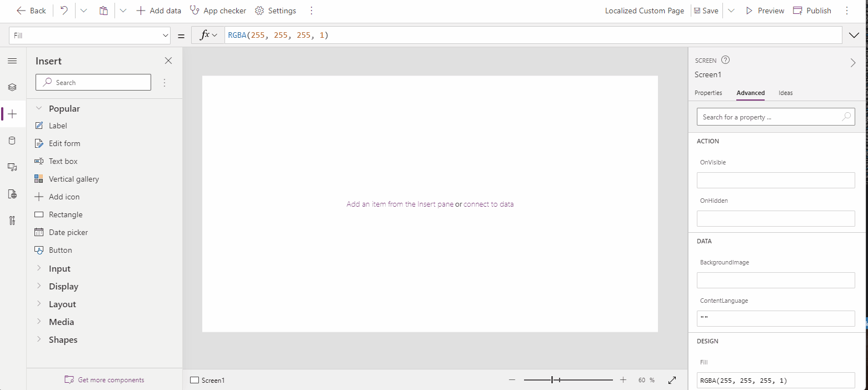Viewport: 868px width, 390px height.
Task: Open the Advanced tools icon in sidebar
Action: tap(12, 221)
